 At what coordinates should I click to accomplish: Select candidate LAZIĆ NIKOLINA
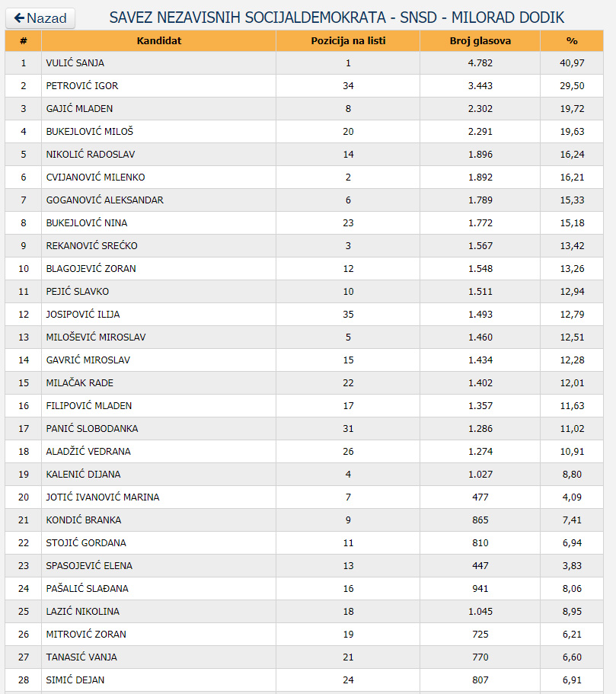point(83,612)
